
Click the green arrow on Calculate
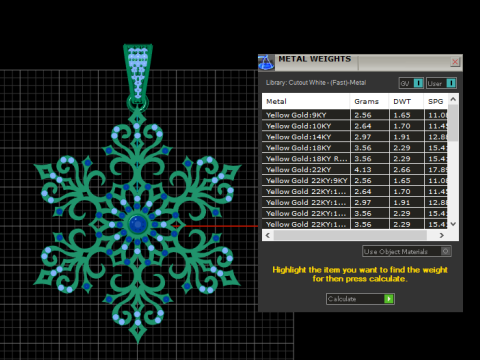click(x=389, y=299)
